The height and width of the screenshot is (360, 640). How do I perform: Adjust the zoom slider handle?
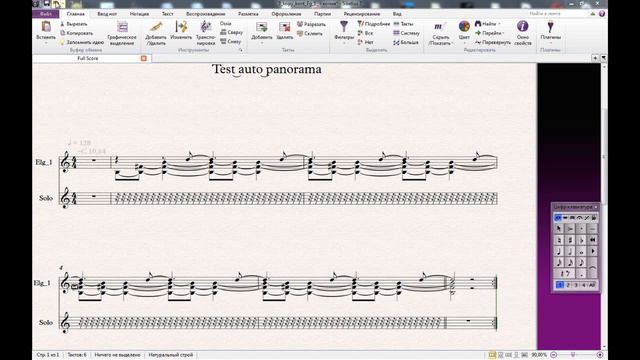tap(573, 355)
